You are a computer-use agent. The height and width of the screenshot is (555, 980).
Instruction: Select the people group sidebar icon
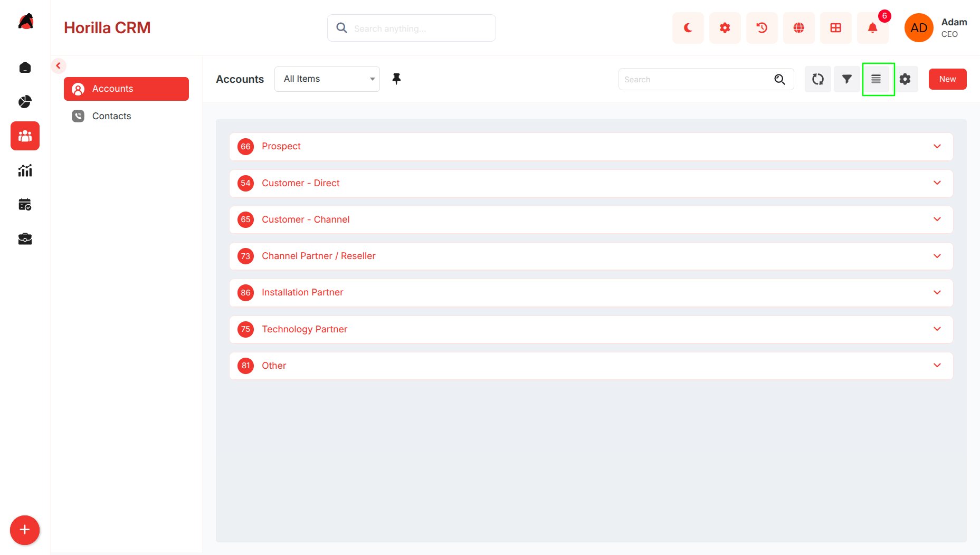point(25,136)
